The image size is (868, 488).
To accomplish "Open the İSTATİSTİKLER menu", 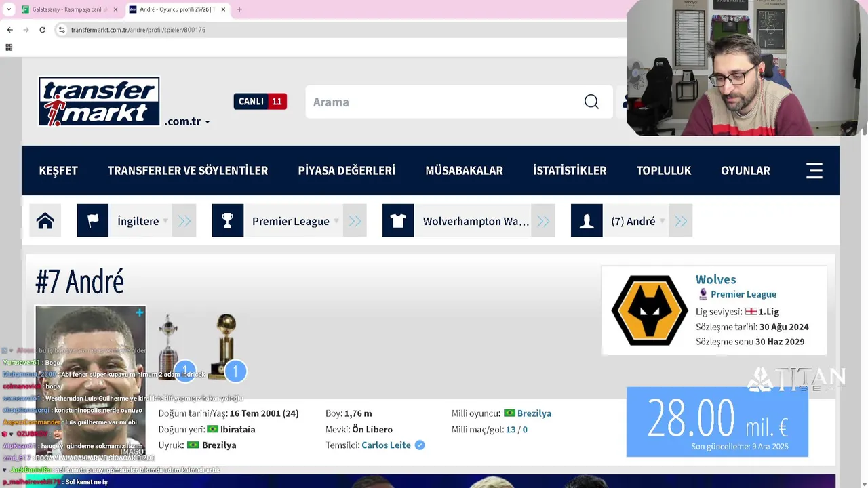I will point(570,171).
